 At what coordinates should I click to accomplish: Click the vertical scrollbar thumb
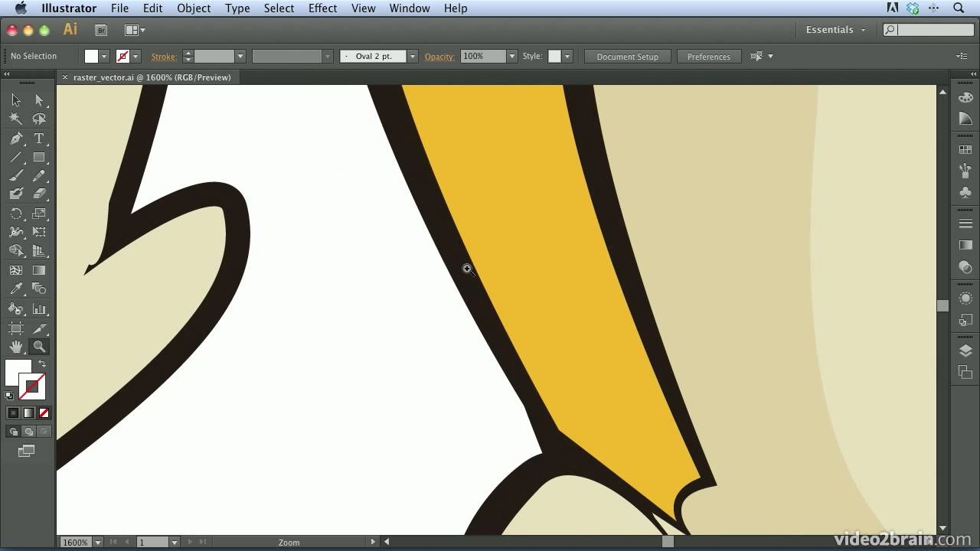942,305
